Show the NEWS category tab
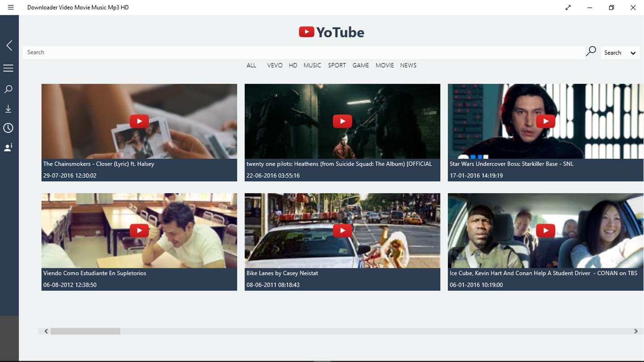644x362 pixels. pyautogui.click(x=408, y=65)
